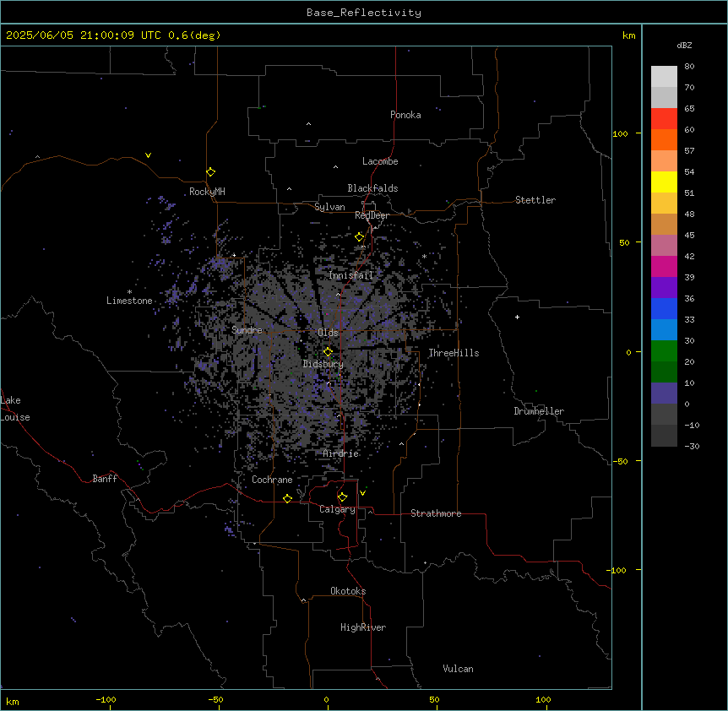Viewport: 728px width, 711px height.
Task: Click the asterisk marker east of Innisfail
Action: [424, 257]
